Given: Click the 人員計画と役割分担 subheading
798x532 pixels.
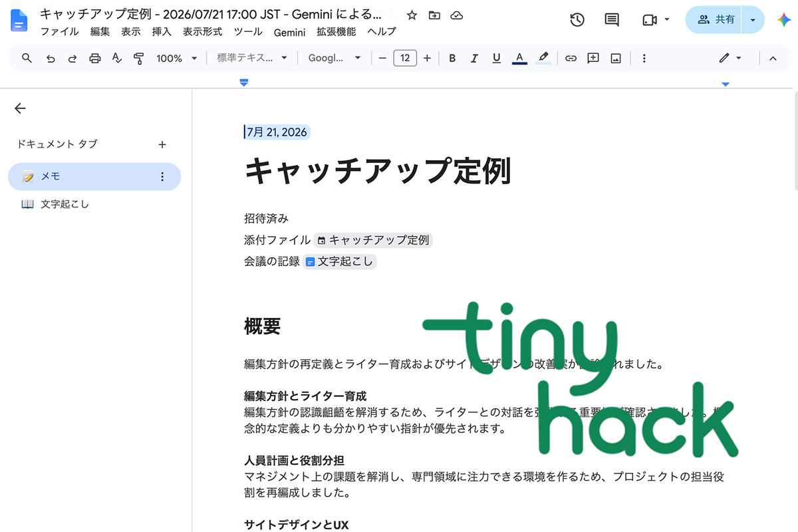Looking at the screenshot, I should 294,460.
